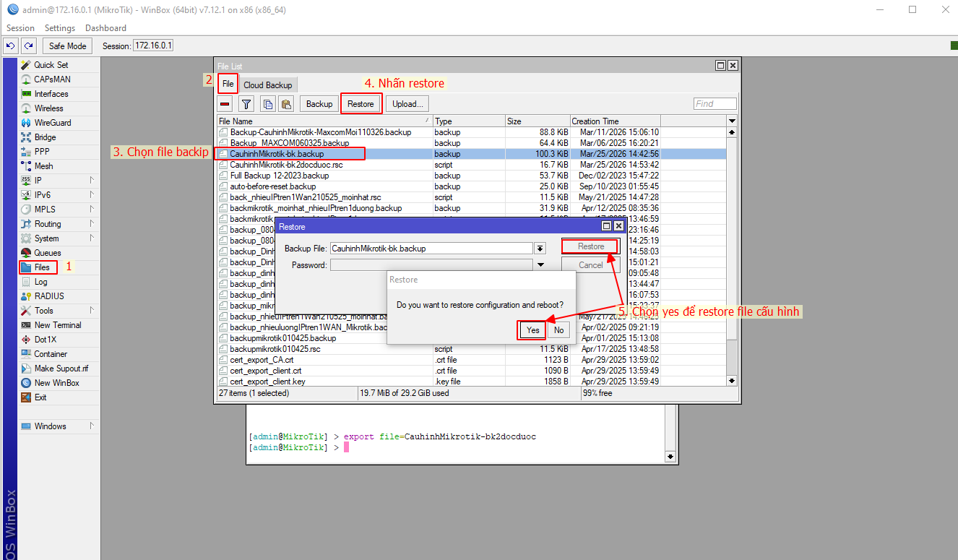Open the Password field dropdown arrow
Image resolution: width=958 pixels, height=560 pixels.
540,264
